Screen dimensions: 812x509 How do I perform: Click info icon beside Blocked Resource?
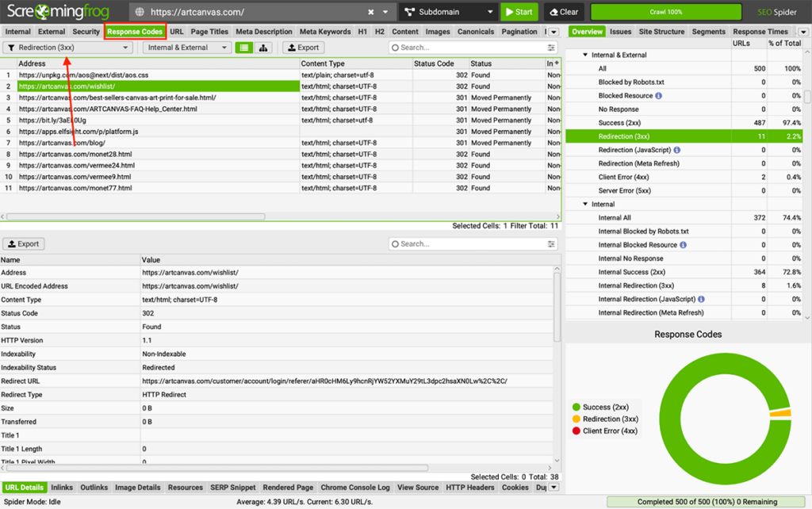click(659, 96)
